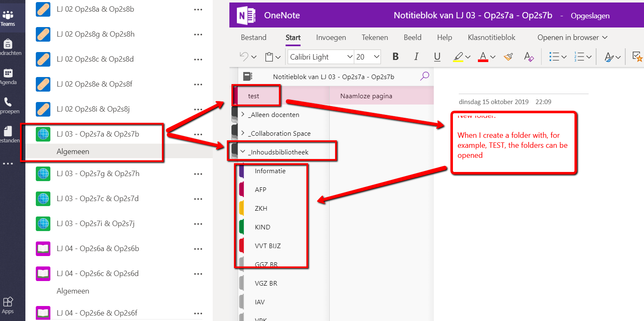Click the OneNote logo icon

(246, 16)
